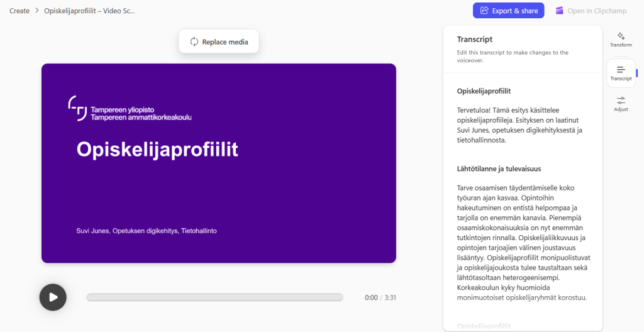Open the Transform panel
The image size is (644, 332).
621,40
